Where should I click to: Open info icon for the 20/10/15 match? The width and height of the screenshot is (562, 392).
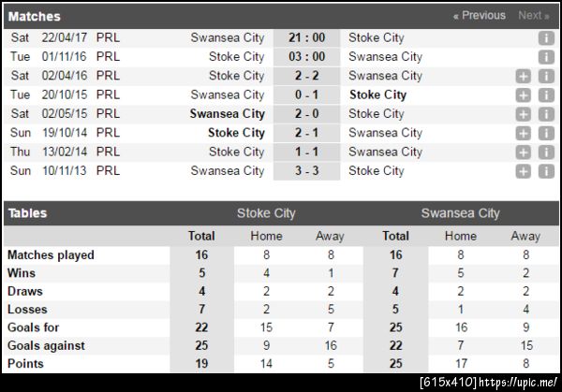[546, 95]
